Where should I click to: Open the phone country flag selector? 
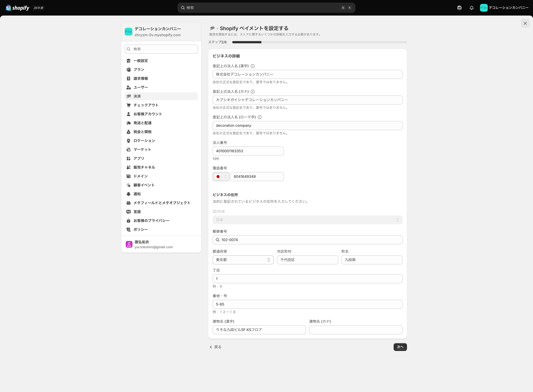(x=221, y=177)
